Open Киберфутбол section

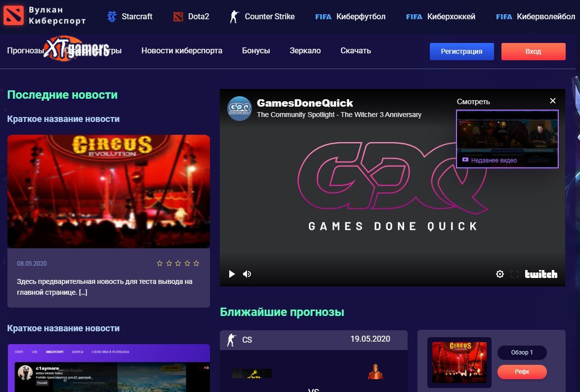coord(361,17)
